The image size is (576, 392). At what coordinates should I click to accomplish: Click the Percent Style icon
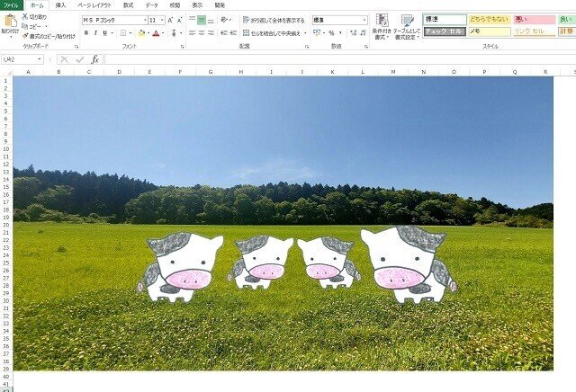[x=331, y=33]
